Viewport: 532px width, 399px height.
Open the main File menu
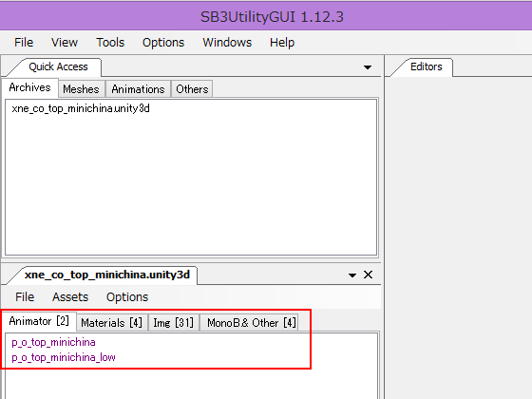point(24,43)
